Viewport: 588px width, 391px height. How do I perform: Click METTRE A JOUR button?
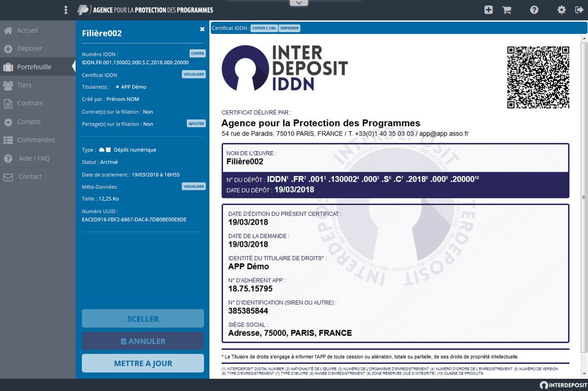143,363
